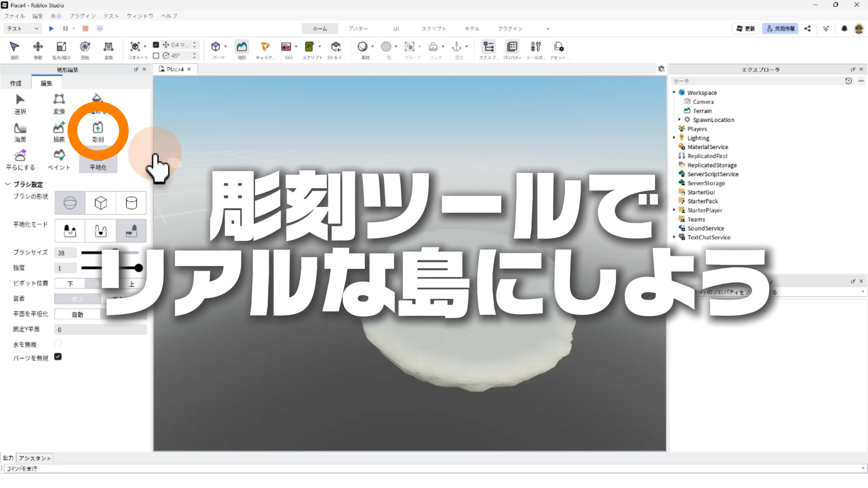
Task: Click the 平らにする flatten tool icon
Action: coord(20,156)
